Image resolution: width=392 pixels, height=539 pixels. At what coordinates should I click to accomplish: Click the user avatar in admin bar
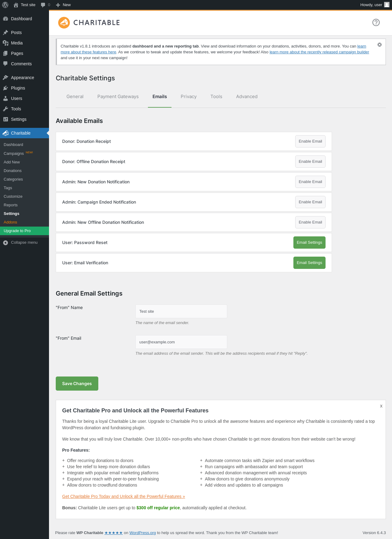pyautogui.click(x=387, y=5)
